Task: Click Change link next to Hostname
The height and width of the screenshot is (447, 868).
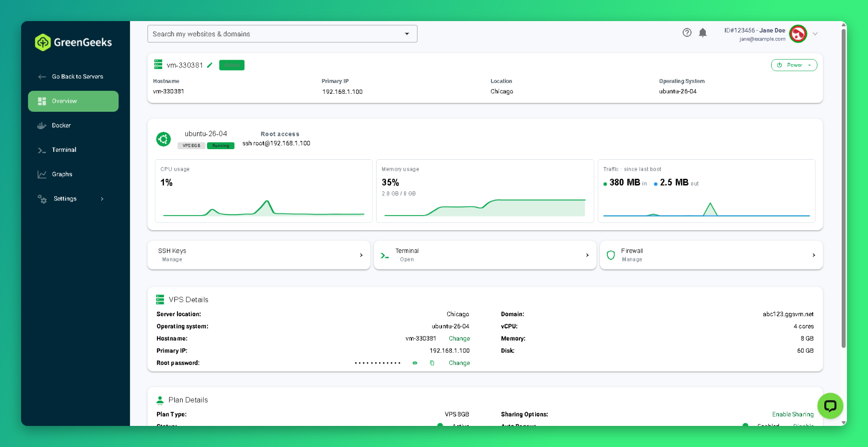Action: [x=459, y=338]
